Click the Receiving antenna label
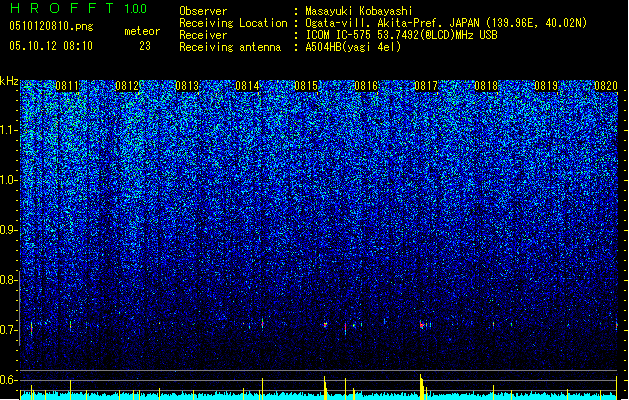The height and width of the screenshot is (400, 629). pos(230,47)
